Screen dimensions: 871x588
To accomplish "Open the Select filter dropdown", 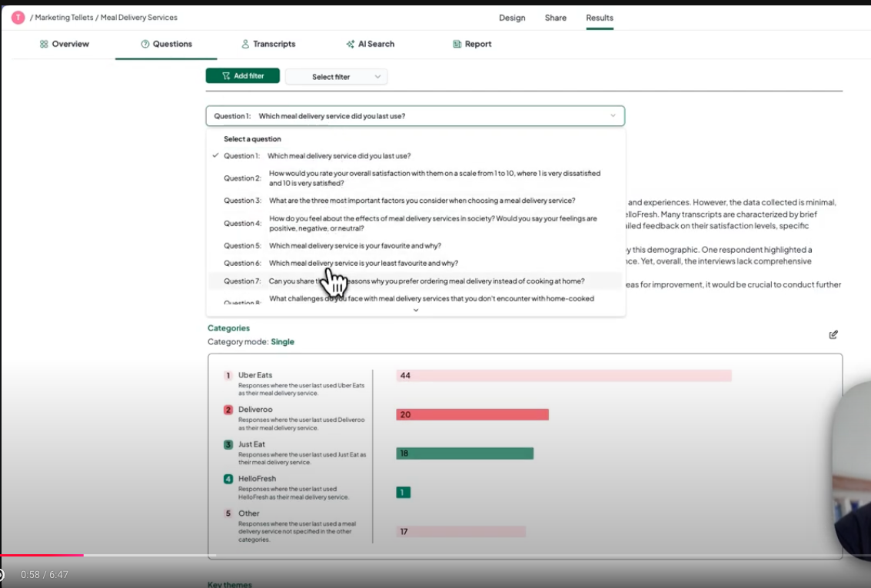I will tap(336, 77).
